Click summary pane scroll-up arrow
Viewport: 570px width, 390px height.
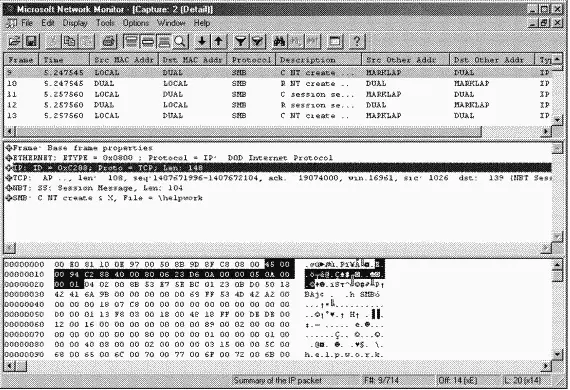pyautogui.click(x=557, y=59)
